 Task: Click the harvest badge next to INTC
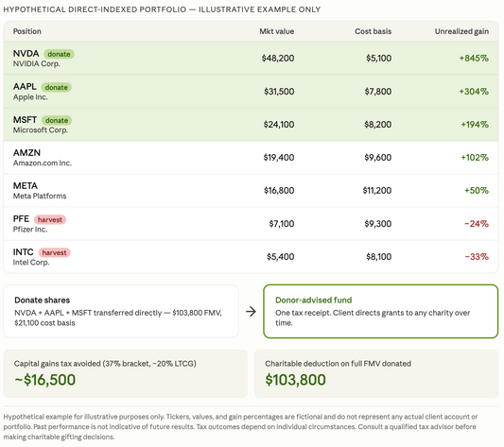(54, 253)
